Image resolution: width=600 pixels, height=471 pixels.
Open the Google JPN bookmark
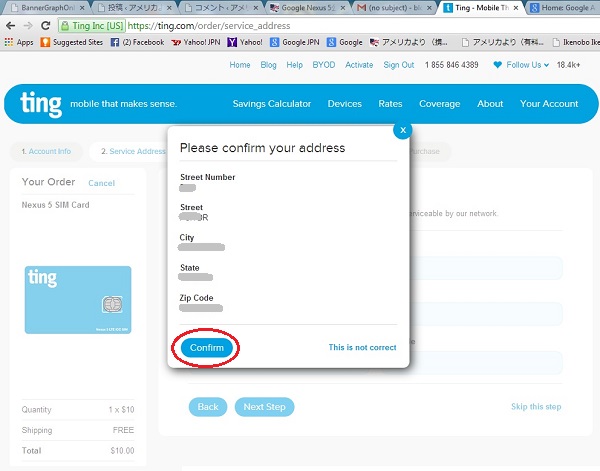point(295,42)
